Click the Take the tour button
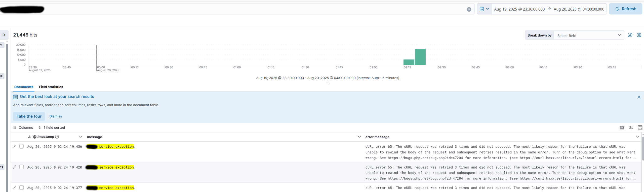The image size is (644, 192). [x=29, y=116]
